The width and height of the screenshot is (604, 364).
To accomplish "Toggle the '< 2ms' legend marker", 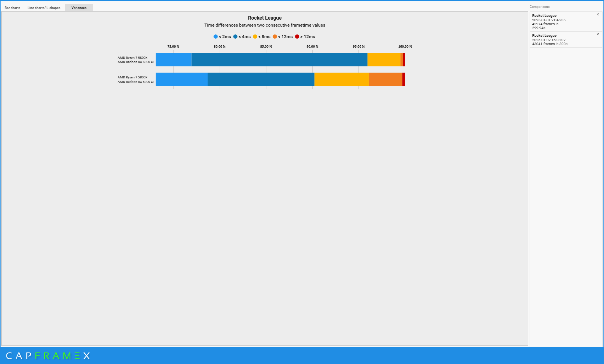I will [216, 37].
